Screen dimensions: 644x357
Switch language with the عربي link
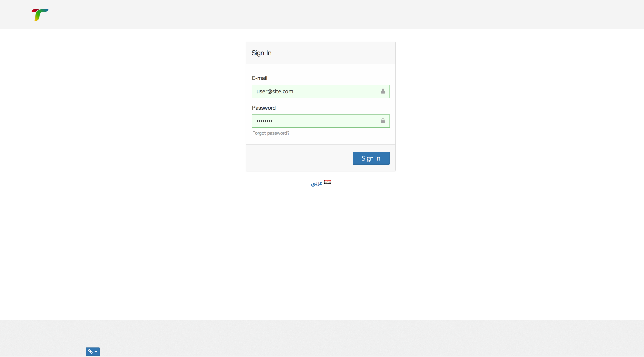point(317,184)
